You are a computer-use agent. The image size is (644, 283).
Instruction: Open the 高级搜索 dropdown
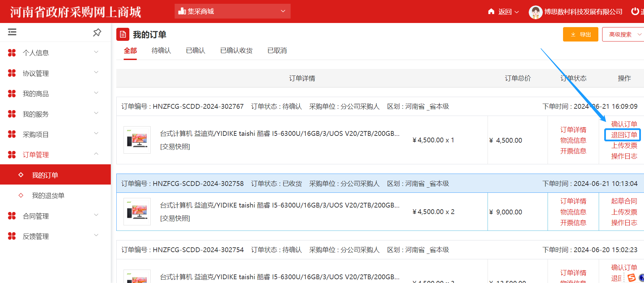point(623,34)
